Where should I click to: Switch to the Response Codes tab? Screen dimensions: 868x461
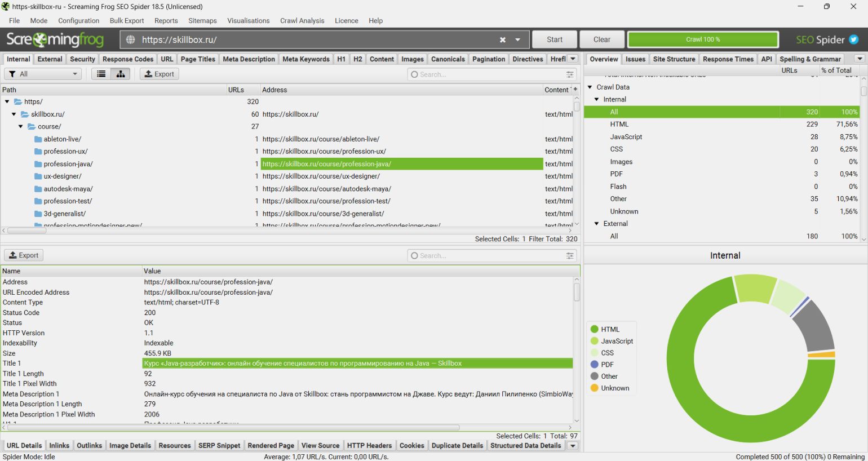[128, 59]
